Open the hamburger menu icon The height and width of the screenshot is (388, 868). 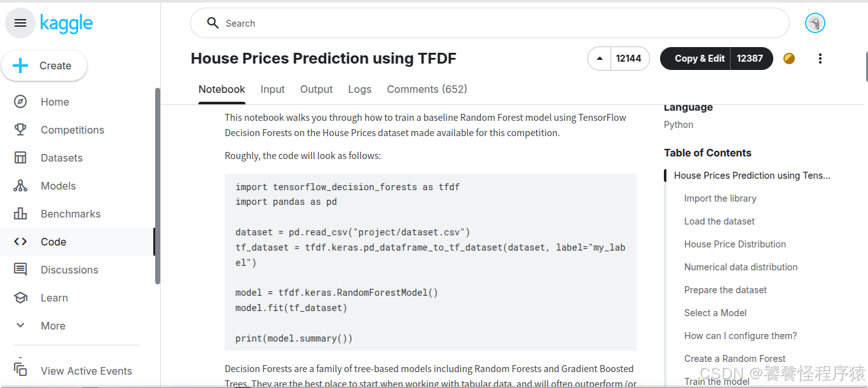(20, 24)
